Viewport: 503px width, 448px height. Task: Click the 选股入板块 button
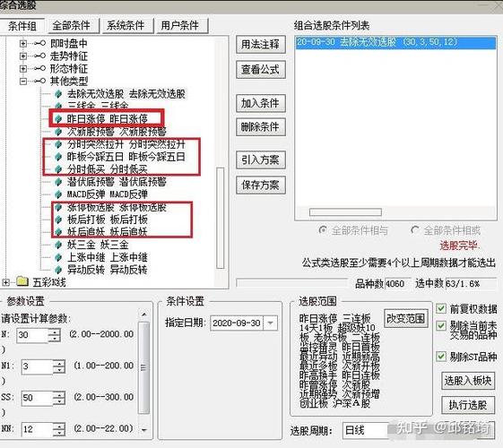pyautogui.click(x=468, y=381)
